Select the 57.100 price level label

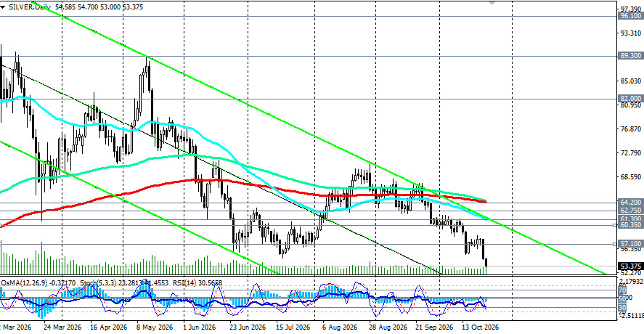(x=630, y=244)
